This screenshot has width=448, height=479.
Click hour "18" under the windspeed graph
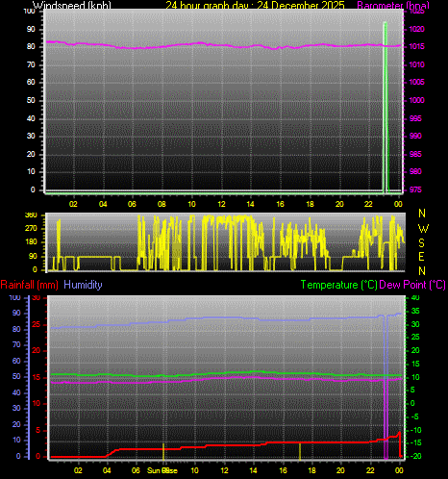tap(310, 204)
